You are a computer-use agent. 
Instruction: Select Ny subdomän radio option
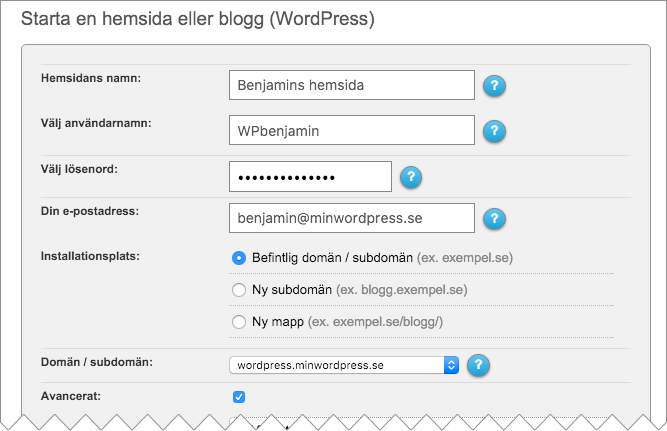[239, 290]
